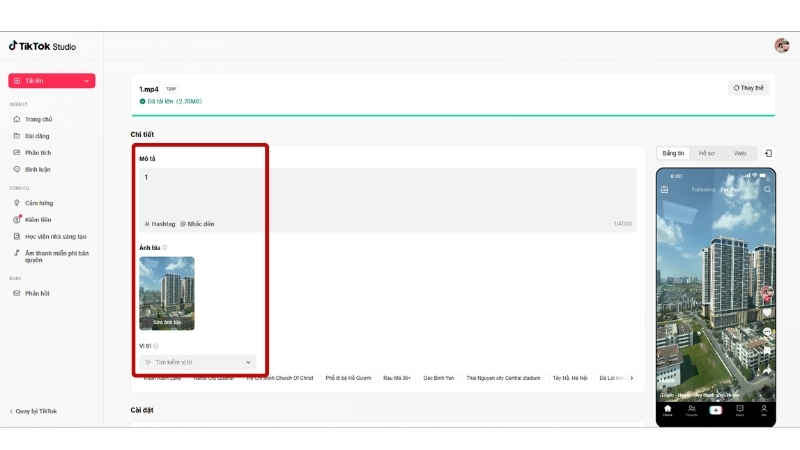Open the Phân tích analytics icon
Viewport: 800px width, 450px height.
[17, 153]
